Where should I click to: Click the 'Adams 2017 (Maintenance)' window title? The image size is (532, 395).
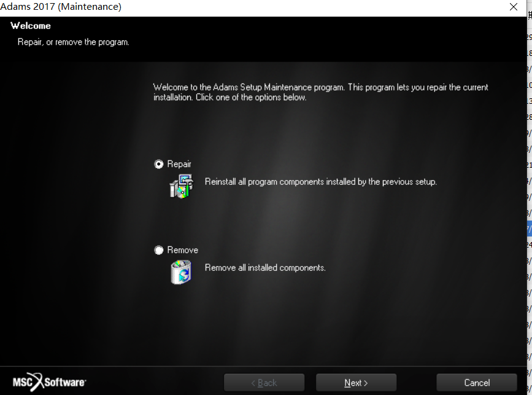click(61, 7)
